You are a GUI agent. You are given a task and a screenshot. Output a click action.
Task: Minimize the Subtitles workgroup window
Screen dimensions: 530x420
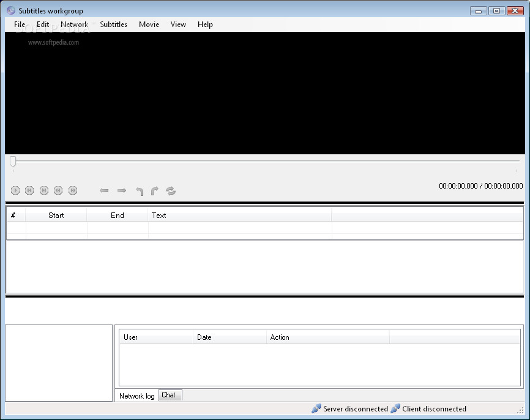pos(478,11)
